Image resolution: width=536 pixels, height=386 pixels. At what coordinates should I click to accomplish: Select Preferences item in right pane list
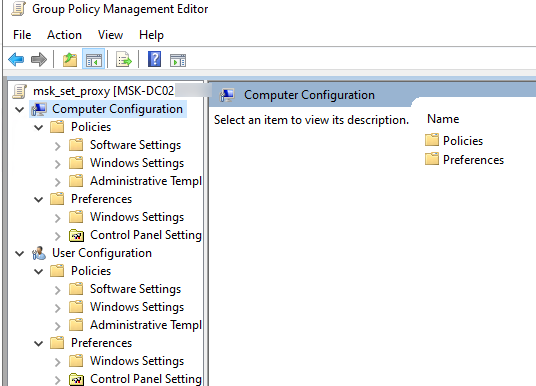coord(473,160)
